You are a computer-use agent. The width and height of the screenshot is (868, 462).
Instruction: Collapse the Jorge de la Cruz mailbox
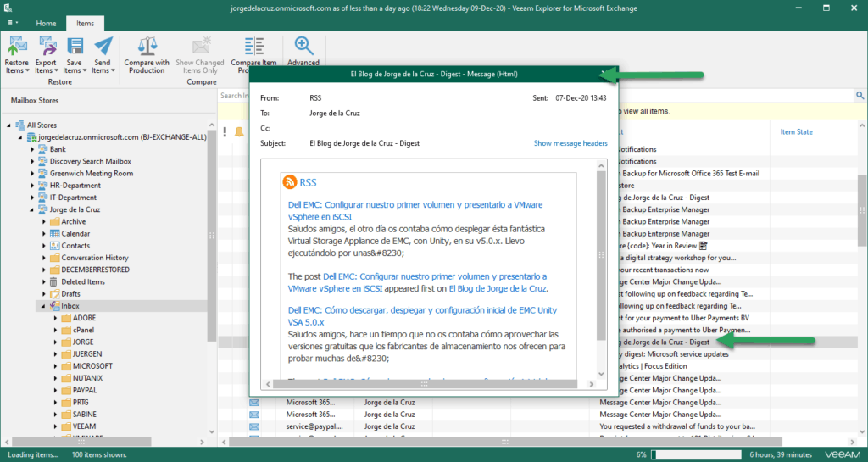[32, 209]
